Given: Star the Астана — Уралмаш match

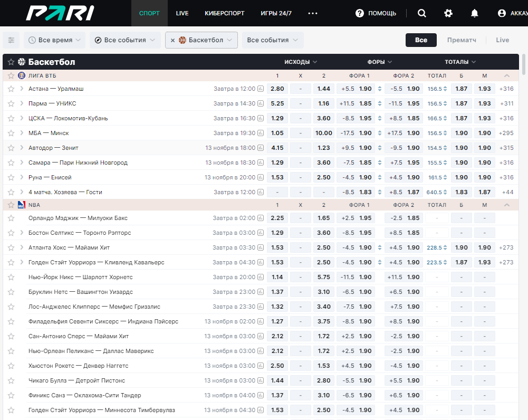Looking at the screenshot, I should click(x=11, y=89).
